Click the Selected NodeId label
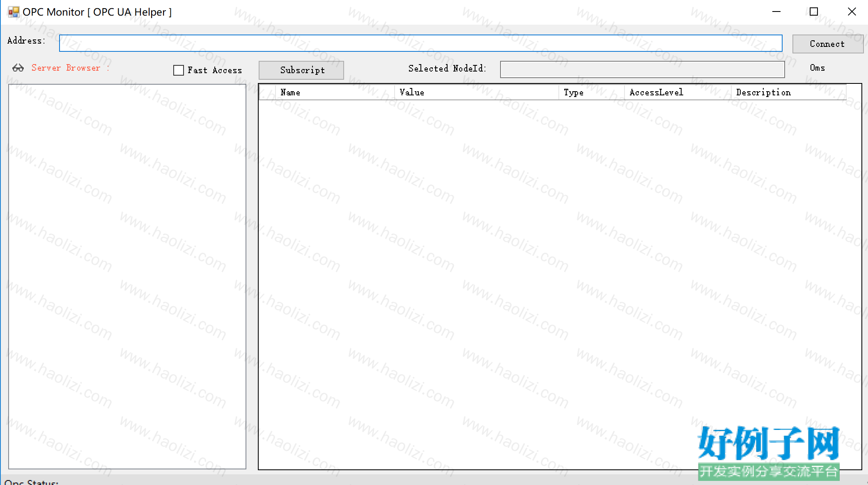This screenshot has height=485, width=868. (x=447, y=69)
